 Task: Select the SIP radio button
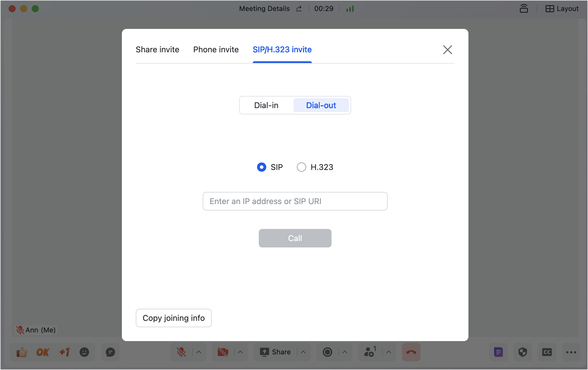pyautogui.click(x=262, y=167)
